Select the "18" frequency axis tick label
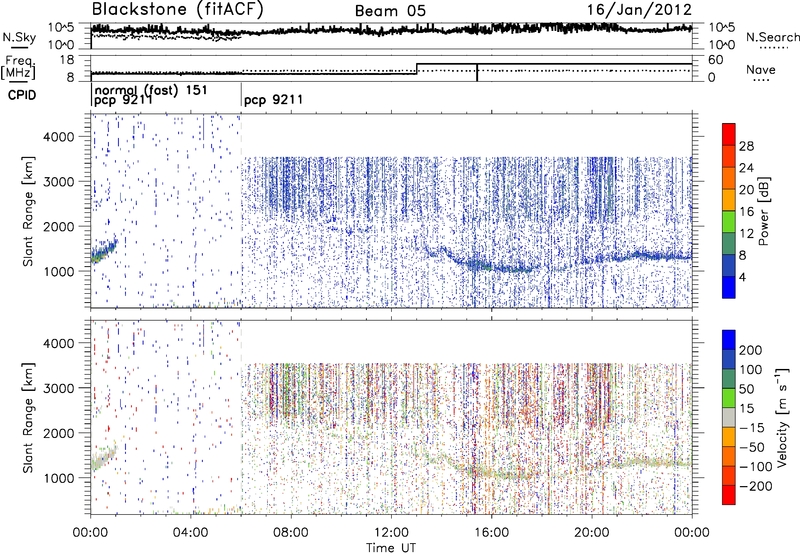 point(67,60)
